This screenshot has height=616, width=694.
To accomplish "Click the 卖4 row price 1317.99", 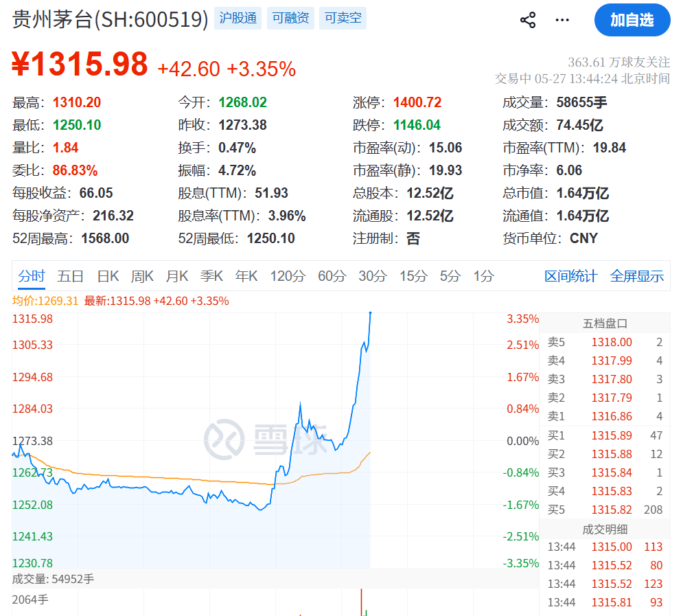I will point(612,361).
